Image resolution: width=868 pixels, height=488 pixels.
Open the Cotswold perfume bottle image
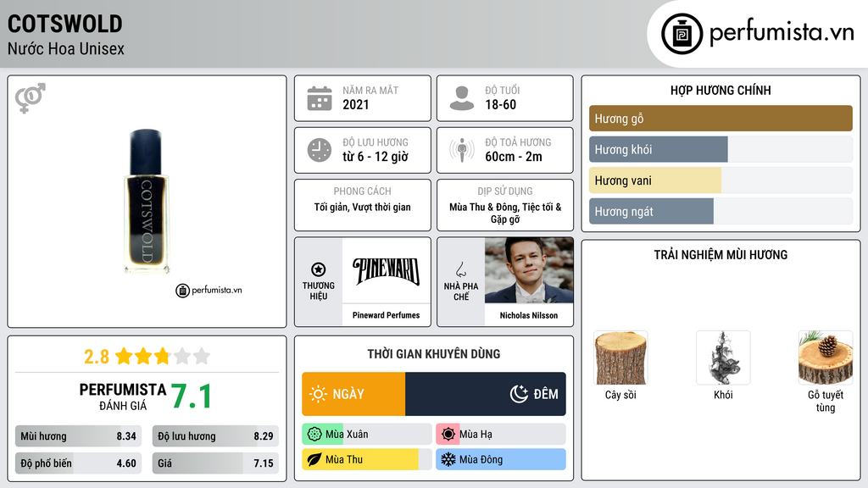[x=147, y=202]
